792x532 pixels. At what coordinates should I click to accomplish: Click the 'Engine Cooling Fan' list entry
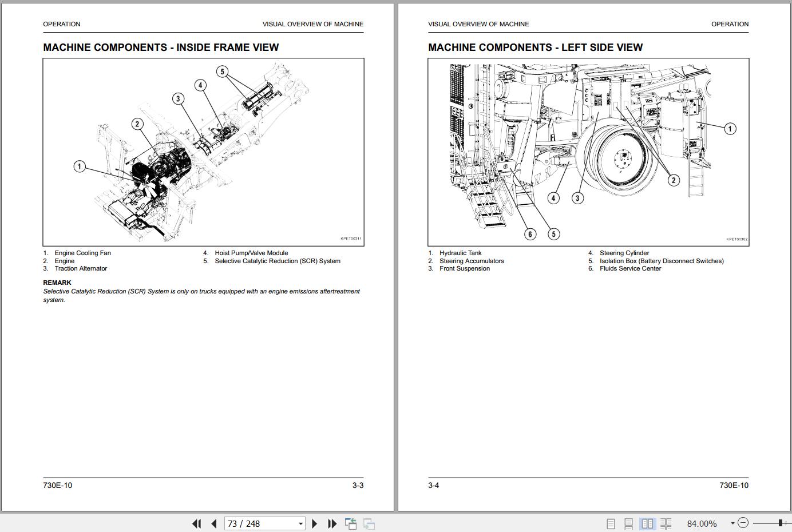tap(83, 253)
